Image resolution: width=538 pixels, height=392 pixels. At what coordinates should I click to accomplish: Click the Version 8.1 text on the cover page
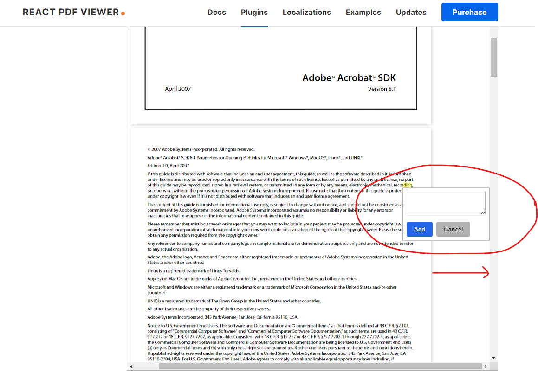[381, 89]
